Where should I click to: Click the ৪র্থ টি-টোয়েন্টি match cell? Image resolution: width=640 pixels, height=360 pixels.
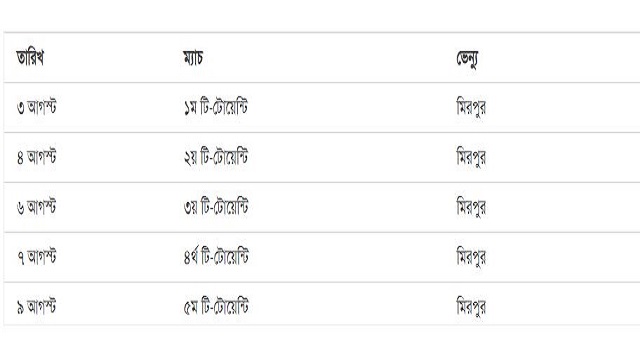(216, 257)
